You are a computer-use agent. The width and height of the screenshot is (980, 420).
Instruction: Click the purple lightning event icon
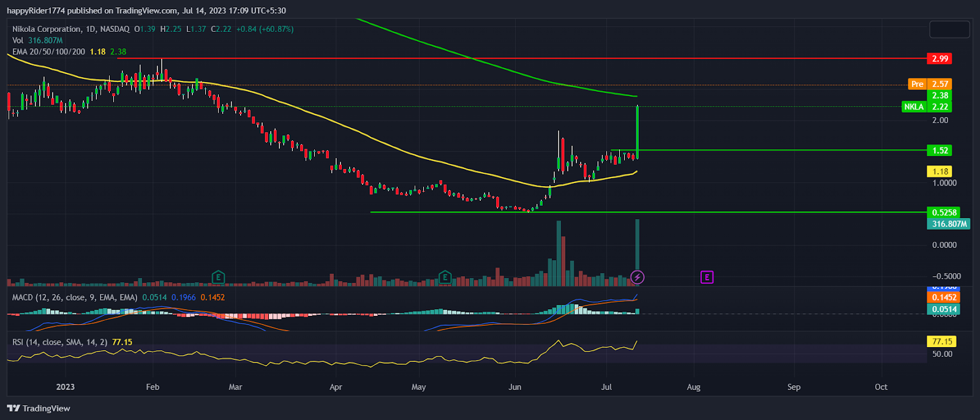tap(638, 277)
